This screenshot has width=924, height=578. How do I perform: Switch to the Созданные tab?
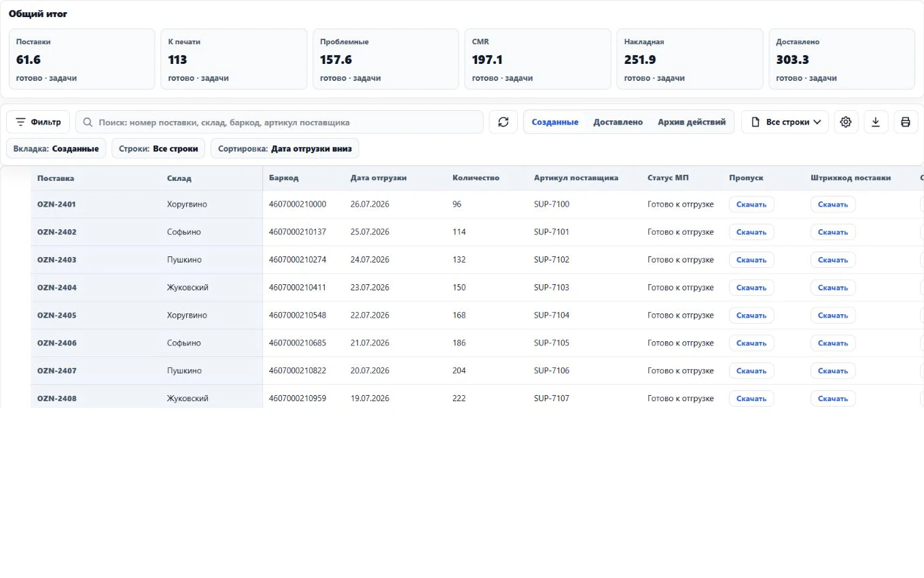555,122
